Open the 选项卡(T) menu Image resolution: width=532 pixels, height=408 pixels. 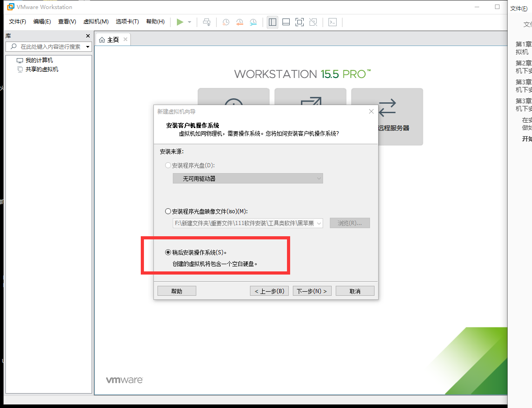(127, 22)
